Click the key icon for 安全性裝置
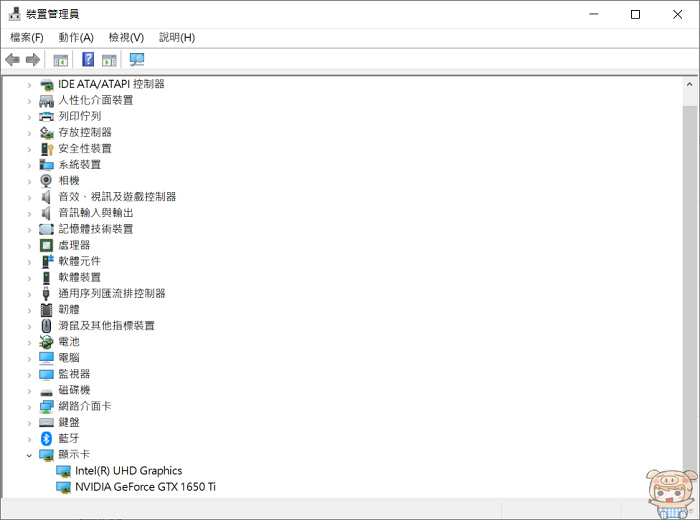The image size is (700, 520). click(46, 149)
